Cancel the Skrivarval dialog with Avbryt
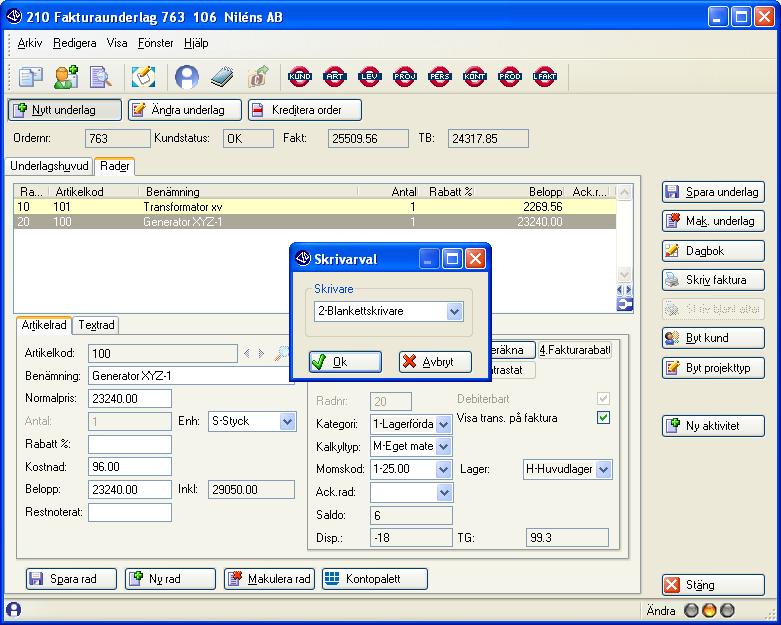The image size is (781, 625). click(x=435, y=362)
